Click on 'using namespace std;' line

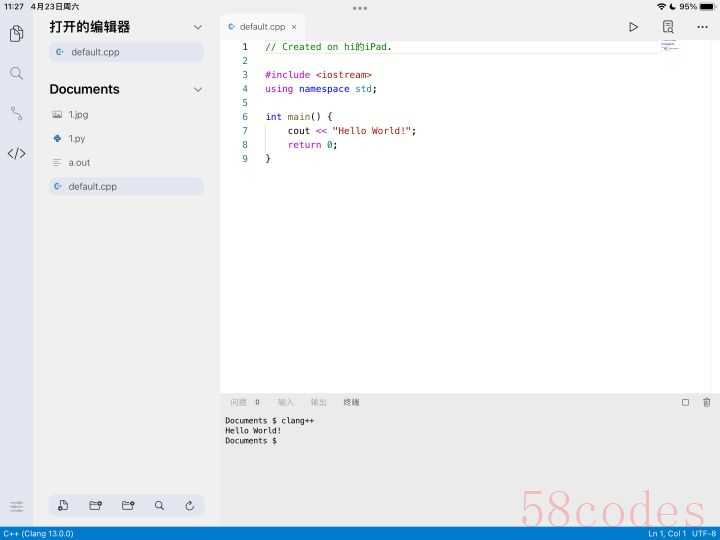[321, 89]
